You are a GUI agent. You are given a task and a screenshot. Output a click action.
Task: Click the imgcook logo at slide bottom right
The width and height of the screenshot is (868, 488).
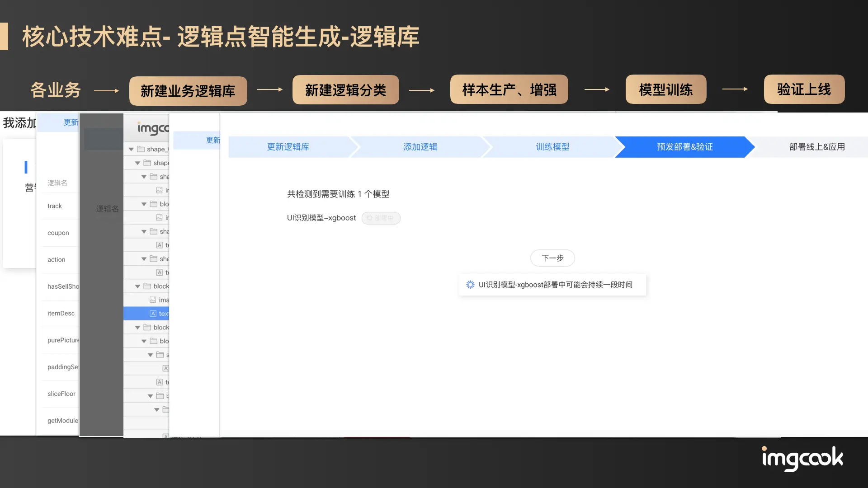tap(802, 459)
